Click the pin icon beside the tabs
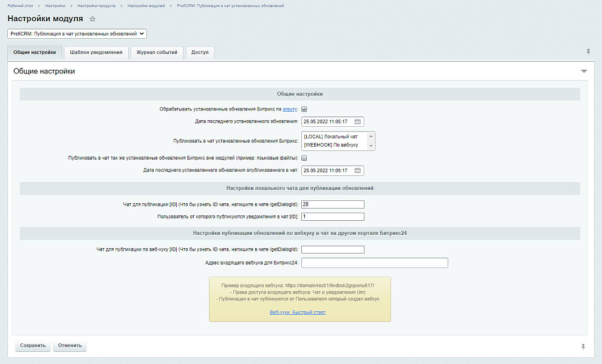Screen dimensions: 602x364 point(587,52)
